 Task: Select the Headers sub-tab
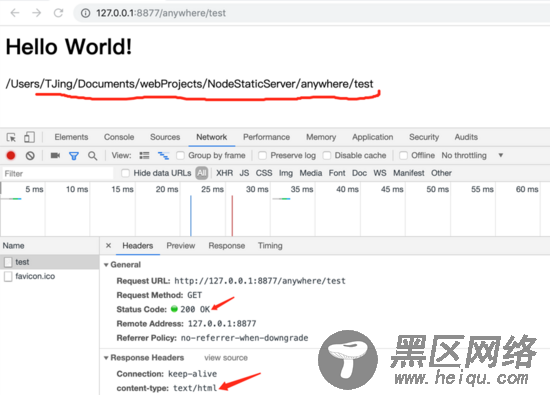click(x=138, y=246)
